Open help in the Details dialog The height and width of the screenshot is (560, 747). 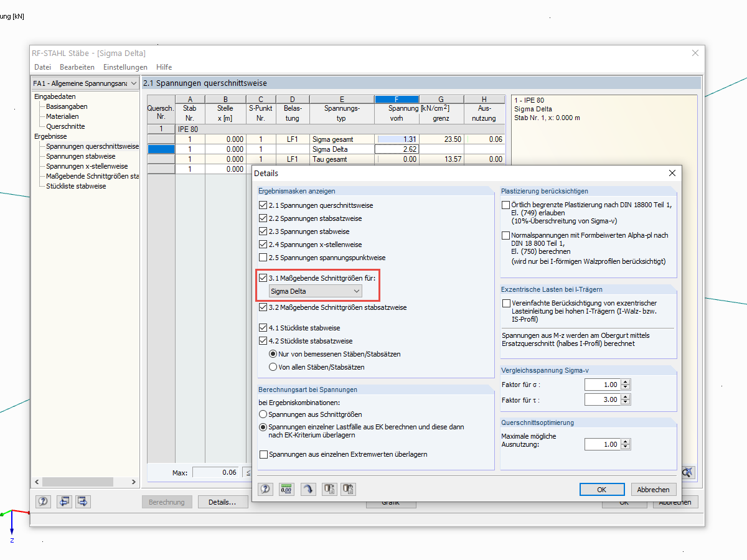(266, 489)
